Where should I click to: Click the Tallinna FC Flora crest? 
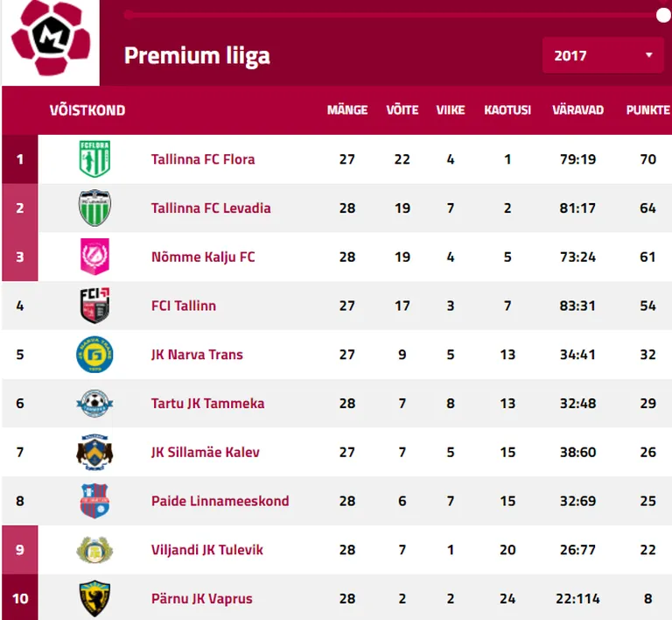pyautogui.click(x=94, y=159)
